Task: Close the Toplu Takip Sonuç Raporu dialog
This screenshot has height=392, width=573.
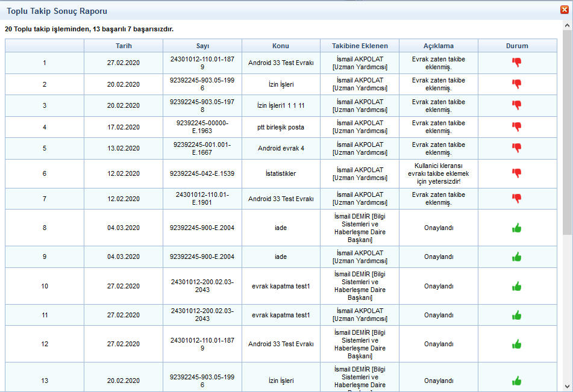Action: pos(565,10)
